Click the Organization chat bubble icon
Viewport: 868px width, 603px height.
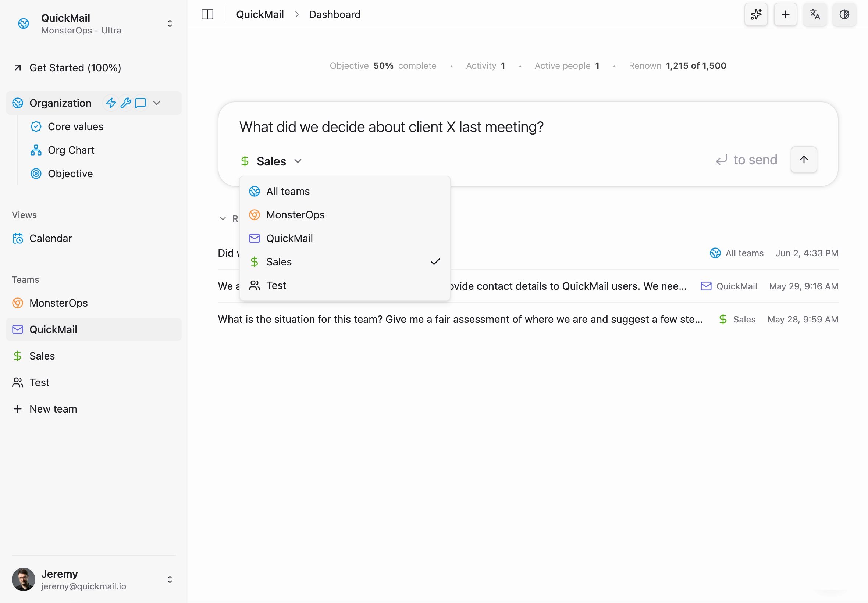140,103
